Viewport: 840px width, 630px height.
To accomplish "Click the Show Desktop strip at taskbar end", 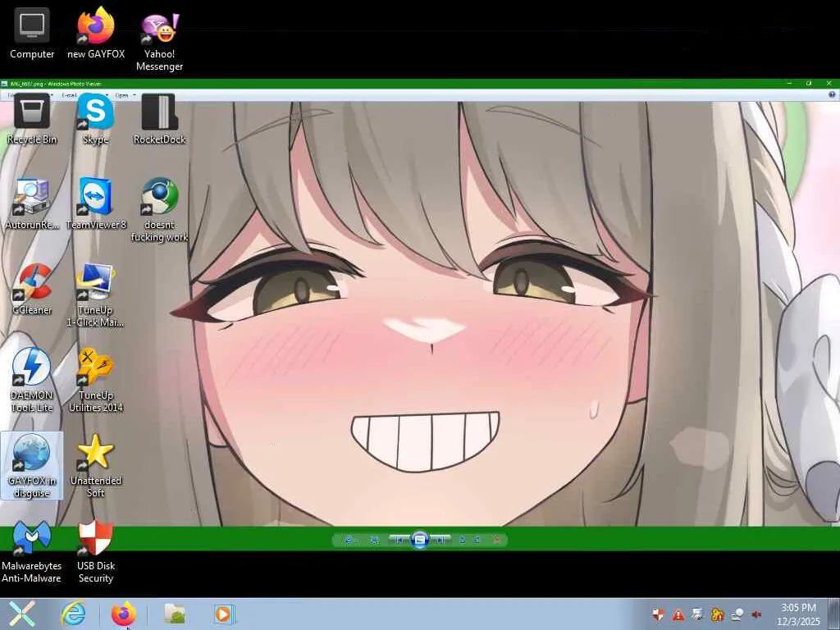I will tap(834, 614).
